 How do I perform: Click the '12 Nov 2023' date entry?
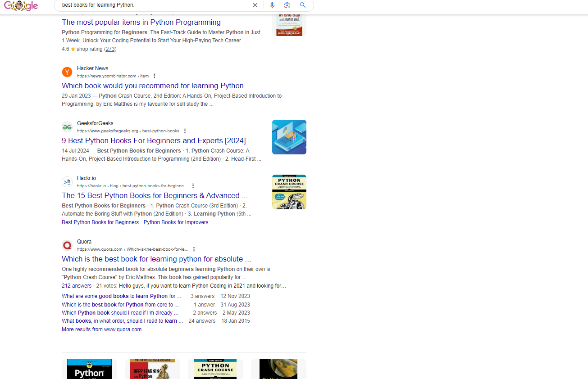coord(235,296)
